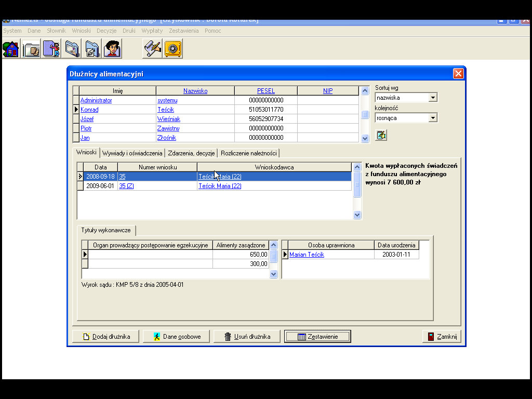Screen dimensions: 532x399
Task: Click the Usuń dłużnika button
Action: pyautogui.click(x=247, y=337)
